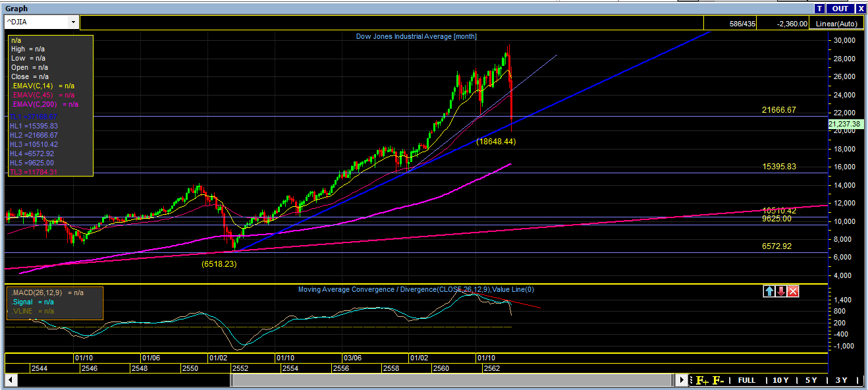Screen dimensions: 868x390
Task: Click the 21666.67 horizontal line label
Action: tap(779, 110)
